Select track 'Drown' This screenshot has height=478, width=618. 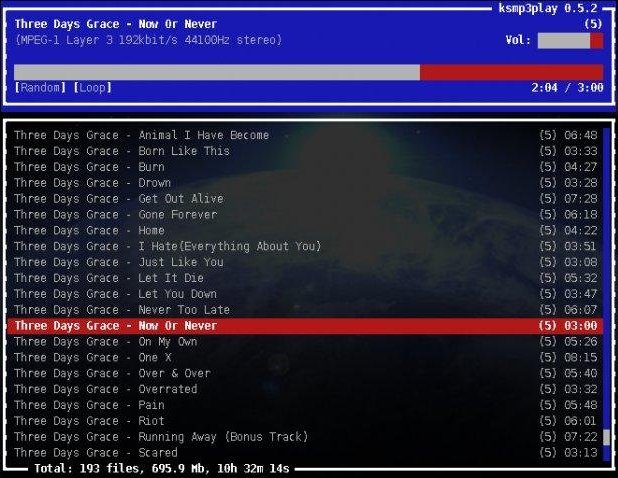(x=305, y=183)
